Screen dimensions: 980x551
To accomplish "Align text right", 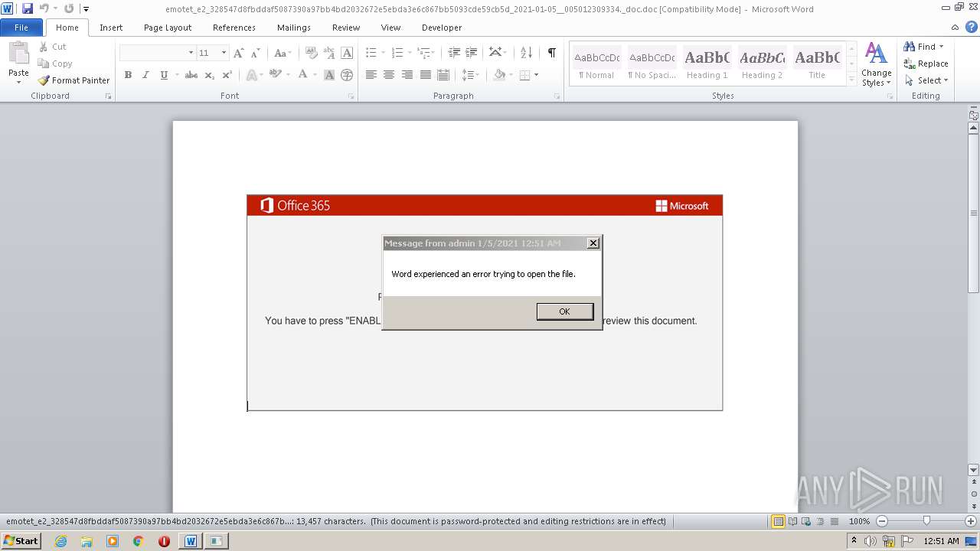I will [x=407, y=75].
